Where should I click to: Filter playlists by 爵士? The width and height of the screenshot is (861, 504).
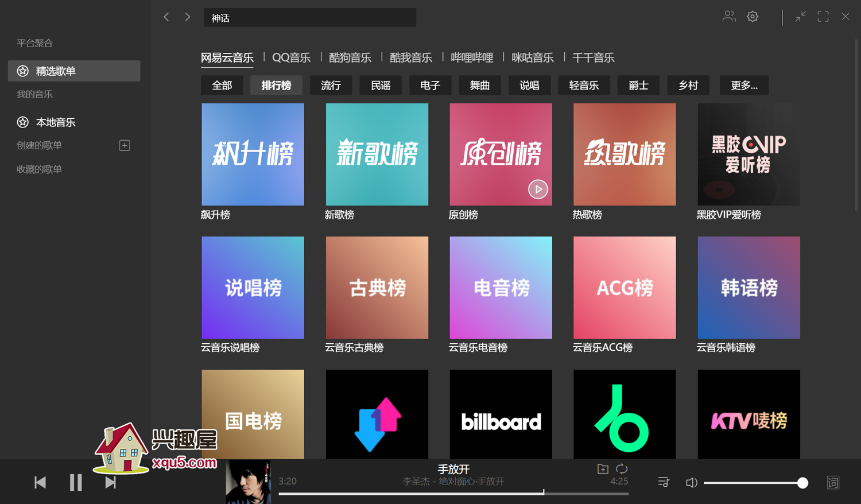point(638,86)
